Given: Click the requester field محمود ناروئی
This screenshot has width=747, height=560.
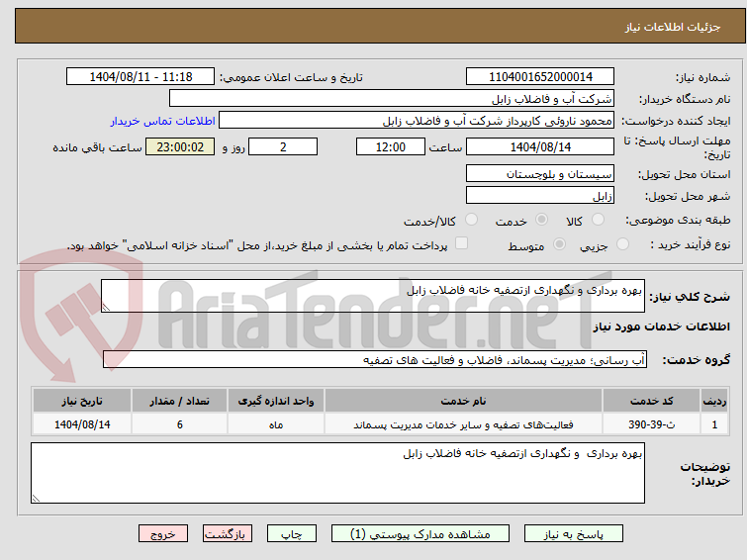Looking at the screenshot, I should (x=417, y=121).
